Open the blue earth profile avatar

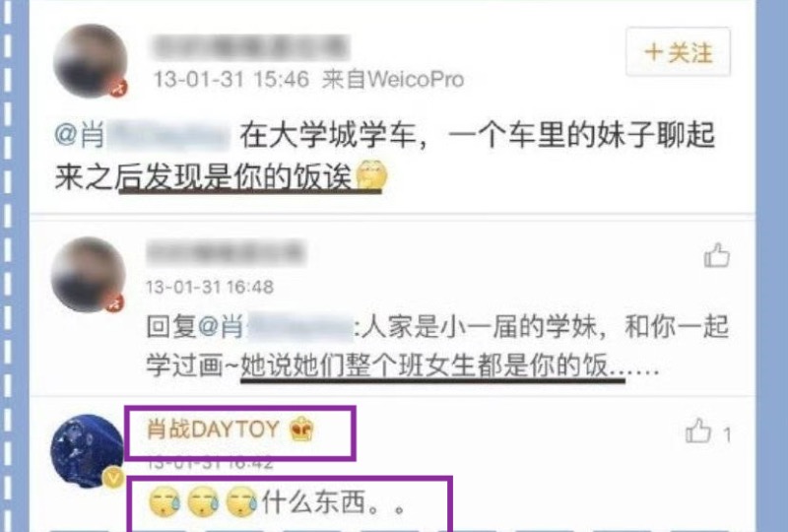pyautogui.click(x=88, y=450)
